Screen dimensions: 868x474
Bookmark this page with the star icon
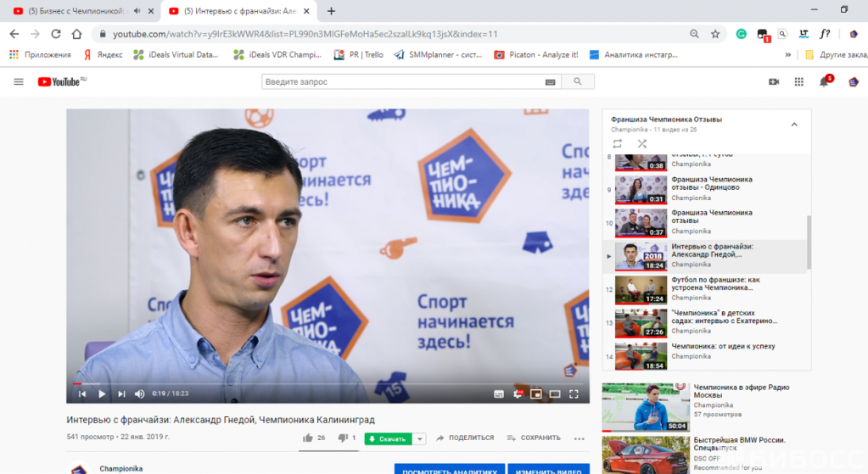(x=715, y=34)
